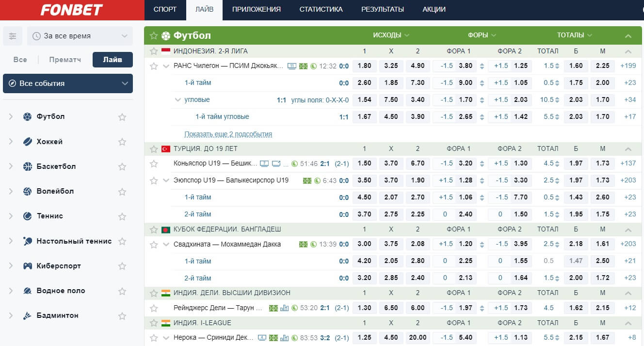Screen dimensions: 644x346
Task: Click the Turkey flag icon
Action: coord(166,148)
